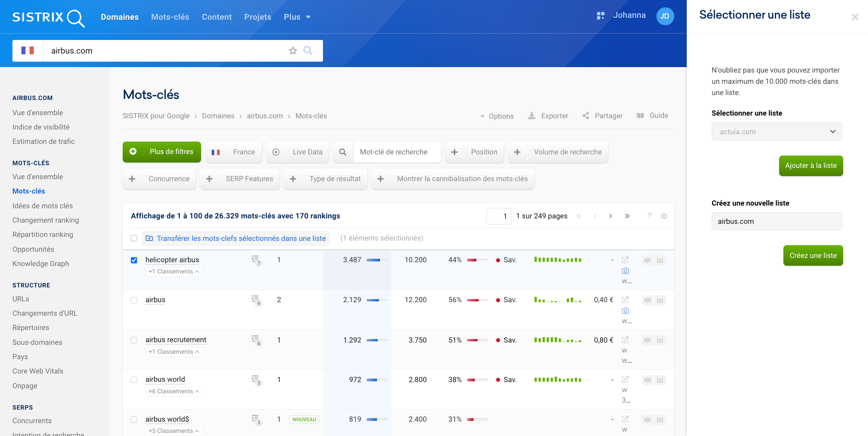Open the dashboard grid icon near Johanna
This screenshot has width=868, height=436.
coord(601,16)
